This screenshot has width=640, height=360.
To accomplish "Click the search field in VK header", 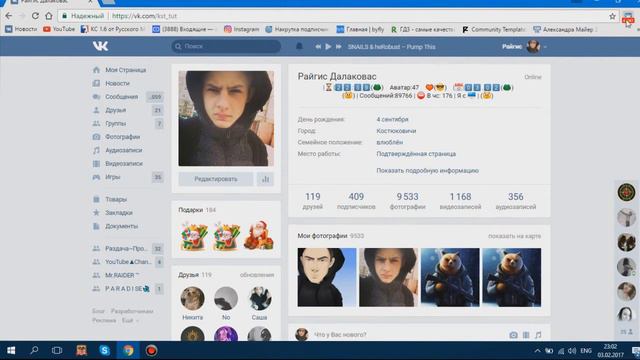I will pos(226,46).
